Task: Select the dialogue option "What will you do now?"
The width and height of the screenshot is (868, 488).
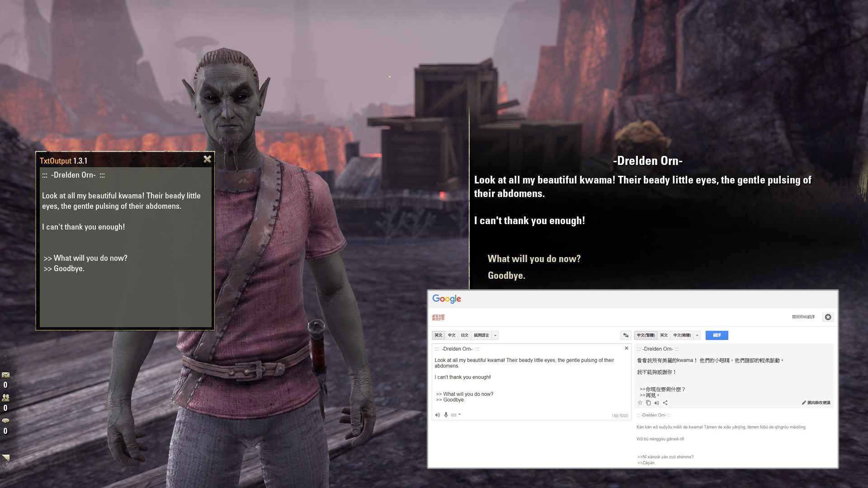Action: coord(534,259)
